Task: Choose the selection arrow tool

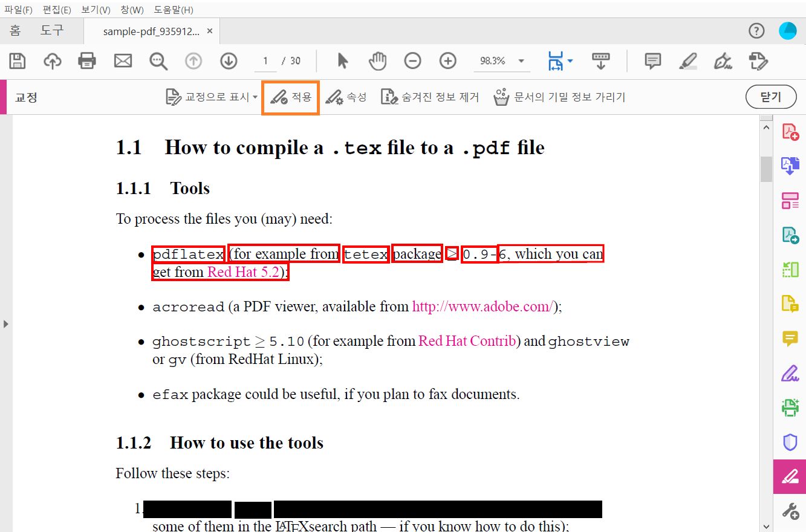Action: [x=343, y=60]
